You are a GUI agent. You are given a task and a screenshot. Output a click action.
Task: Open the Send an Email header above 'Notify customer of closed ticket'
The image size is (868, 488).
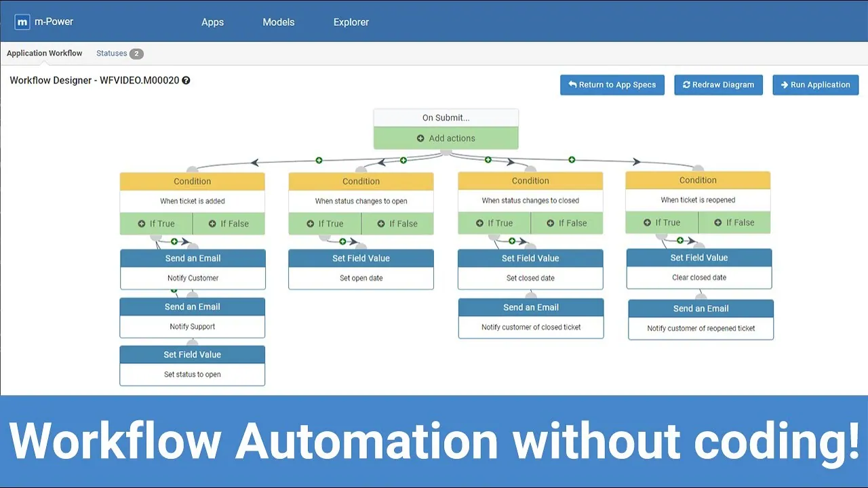(531, 308)
